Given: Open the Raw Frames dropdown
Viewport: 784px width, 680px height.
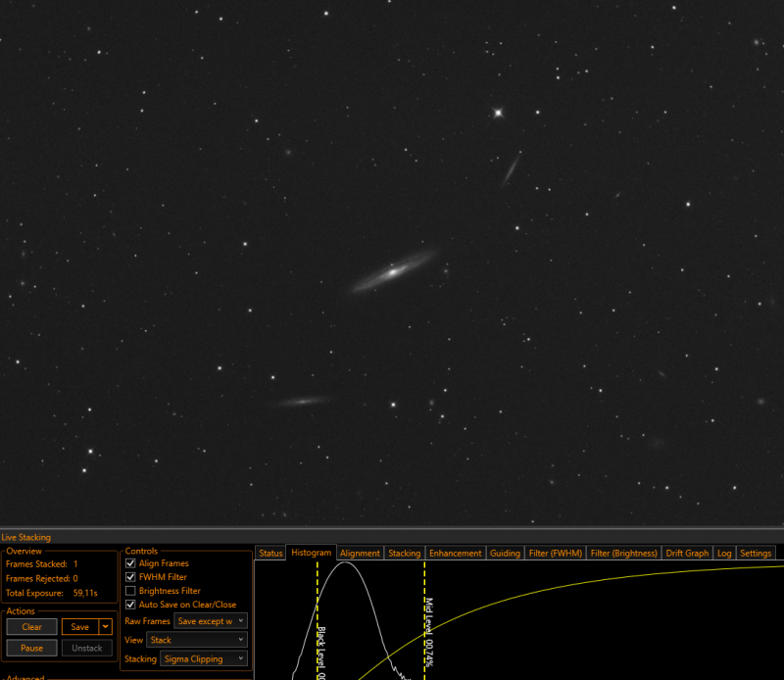Looking at the screenshot, I should 211,621.
